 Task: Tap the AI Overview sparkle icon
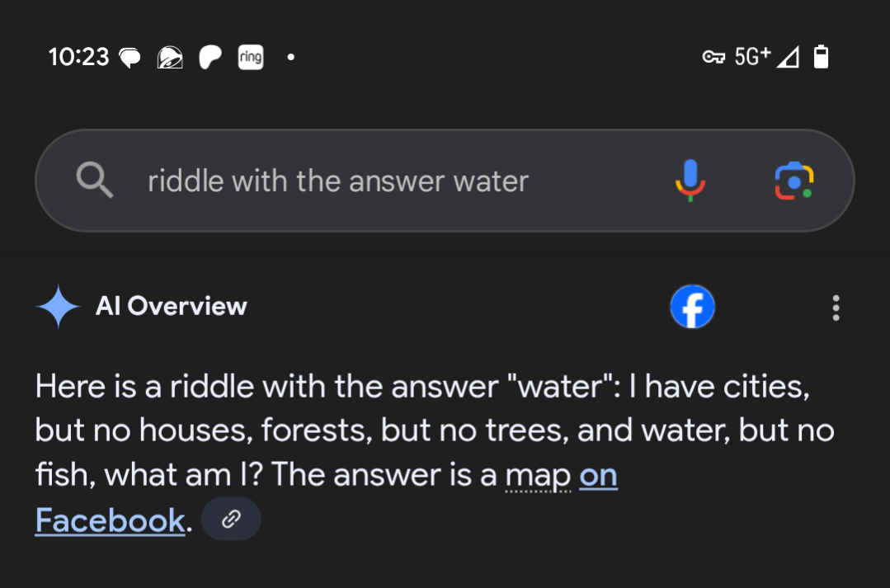[x=59, y=307]
